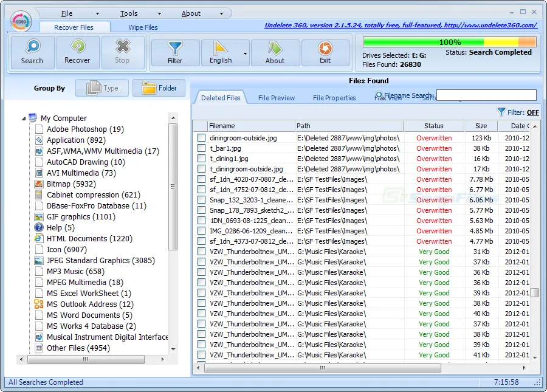This screenshot has height=392, width=547.
Task: Collapse the My Computer tree node
Action: tap(24, 119)
